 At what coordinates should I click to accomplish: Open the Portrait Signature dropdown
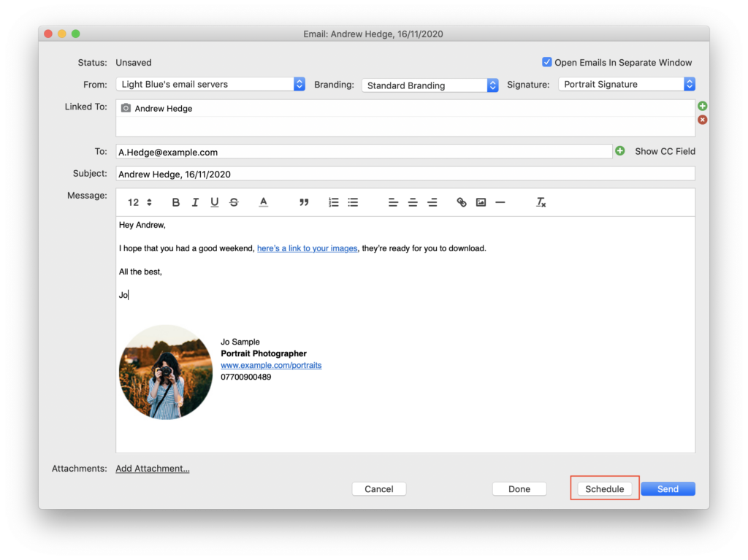tap(689, 83)
